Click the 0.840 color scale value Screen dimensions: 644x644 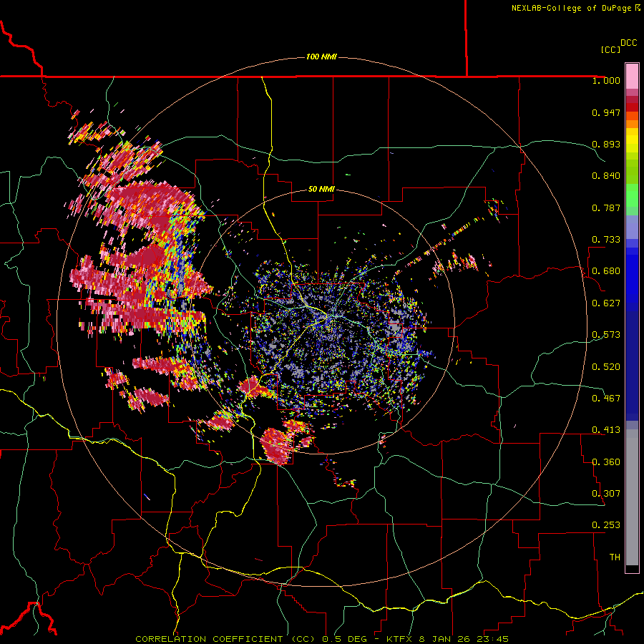tap(606, 176)
